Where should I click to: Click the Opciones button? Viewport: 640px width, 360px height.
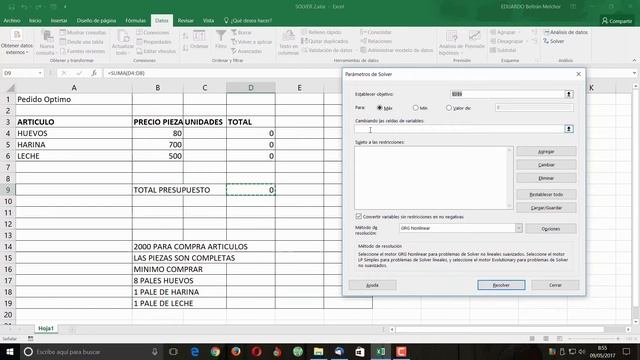tap(551, 229)
